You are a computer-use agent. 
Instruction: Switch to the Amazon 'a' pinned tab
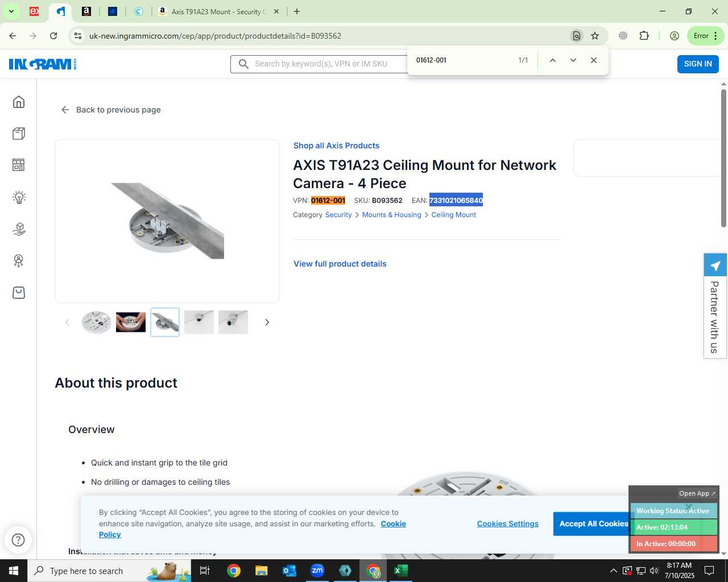point(86,11)
